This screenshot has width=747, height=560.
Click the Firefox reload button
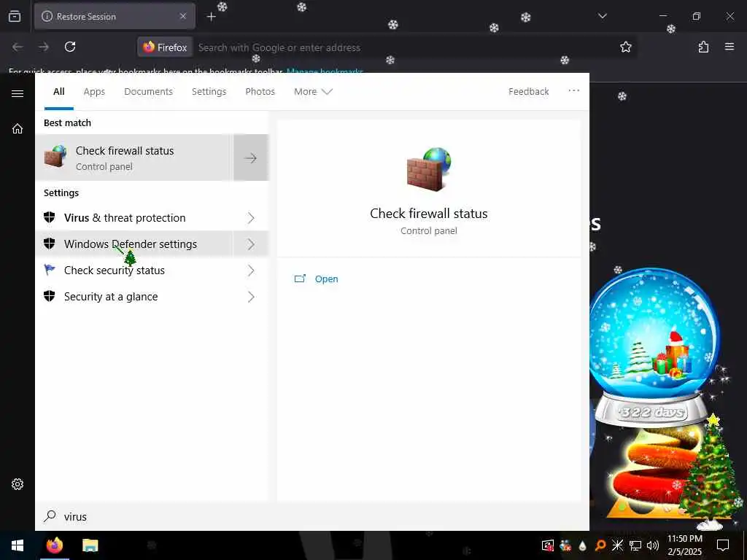coord(70,47)
